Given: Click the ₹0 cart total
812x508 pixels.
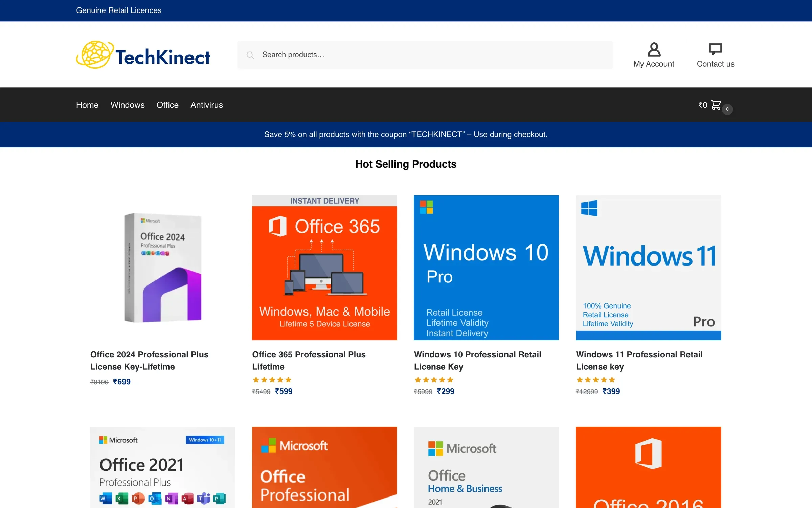Looking at the screenshot, I should point(703,105).
